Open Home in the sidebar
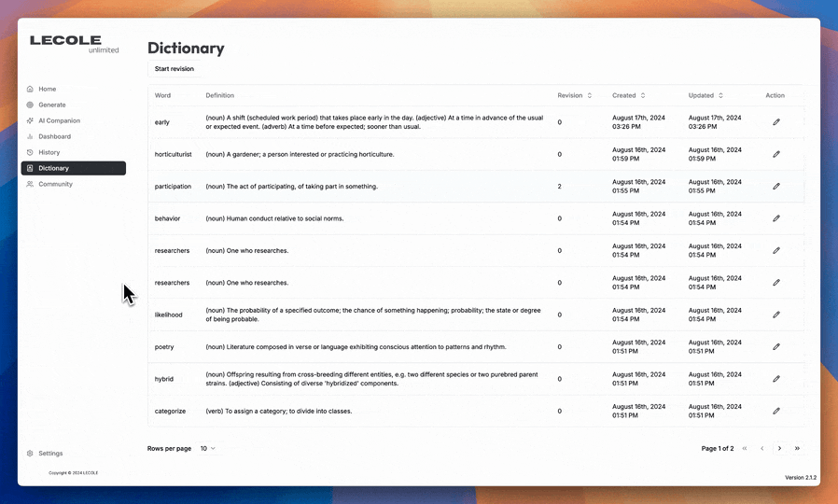Viewport: 838px width, 504px height. tap(47, 89)
